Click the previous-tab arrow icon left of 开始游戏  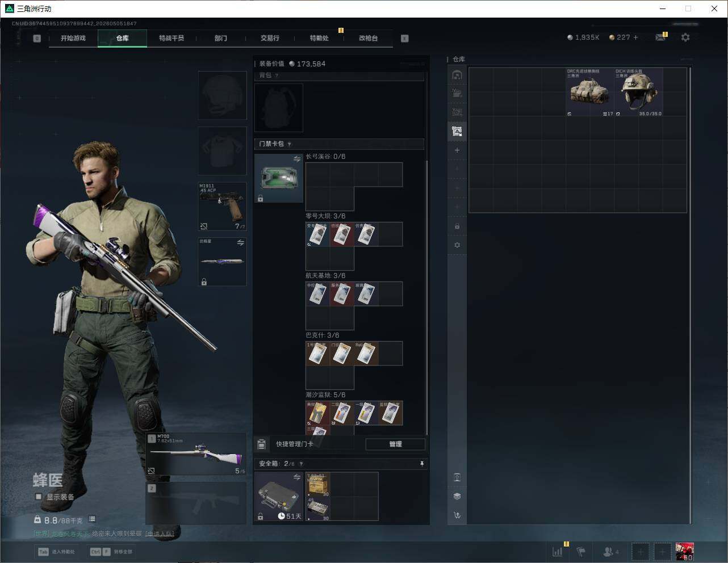(37, 39)
